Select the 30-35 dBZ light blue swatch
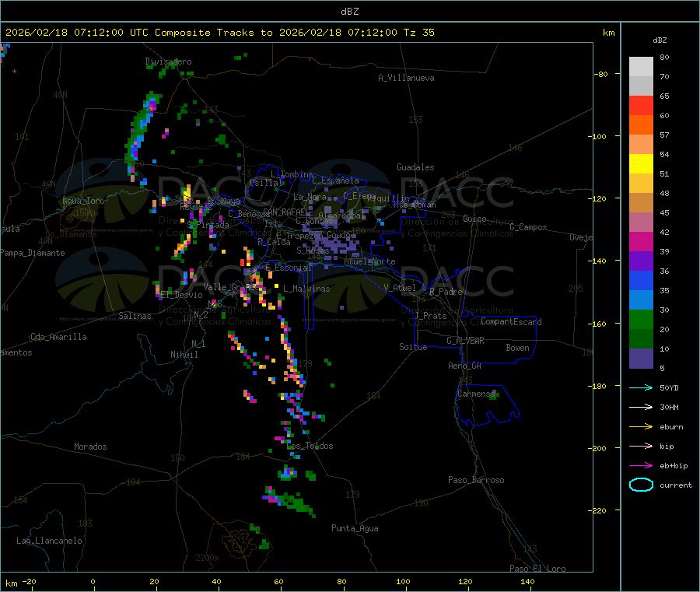The height and width of the screenshot is (592, 700). [641, 300]
